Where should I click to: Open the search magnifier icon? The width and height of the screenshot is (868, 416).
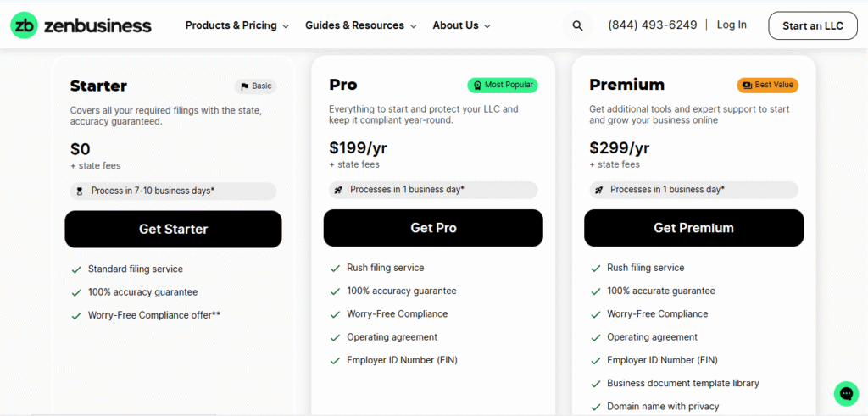tap(577, 25)
